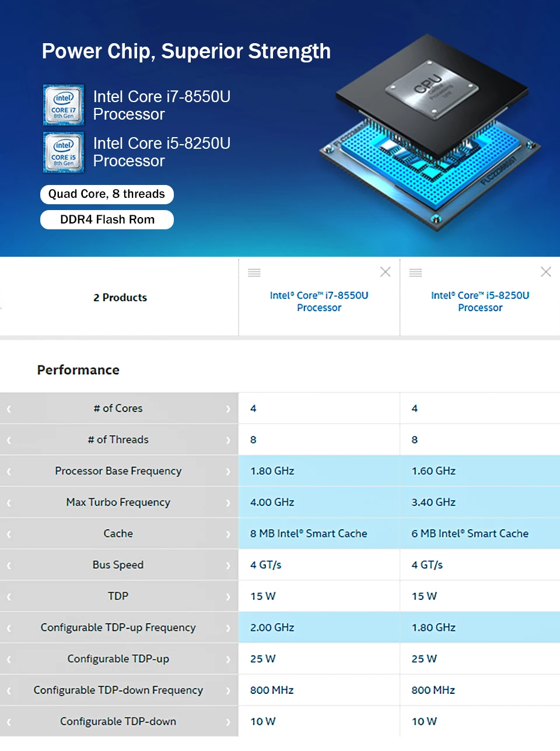Screen dimensions: 560x751
Task: Click left chevron on Max Turbo Frequency row
Action: click(9, 503)
